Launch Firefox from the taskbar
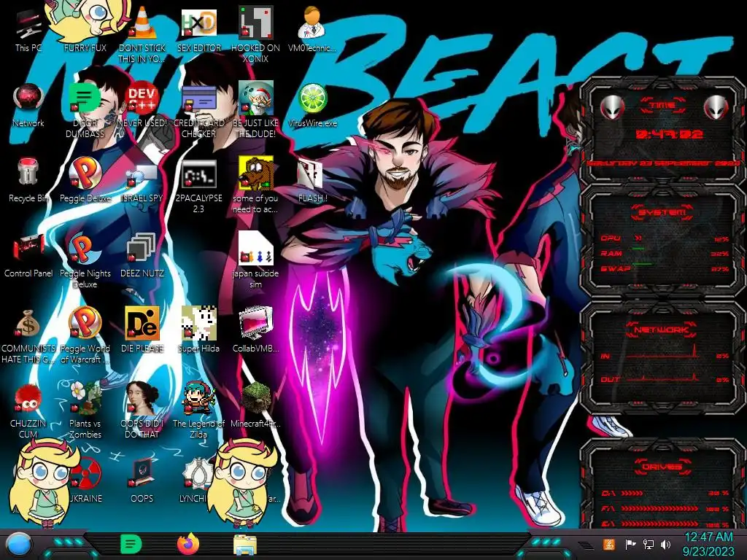Image resolution: width=747 pixels, height=560 pixels. pyautogui.click(x=188, y=544)
